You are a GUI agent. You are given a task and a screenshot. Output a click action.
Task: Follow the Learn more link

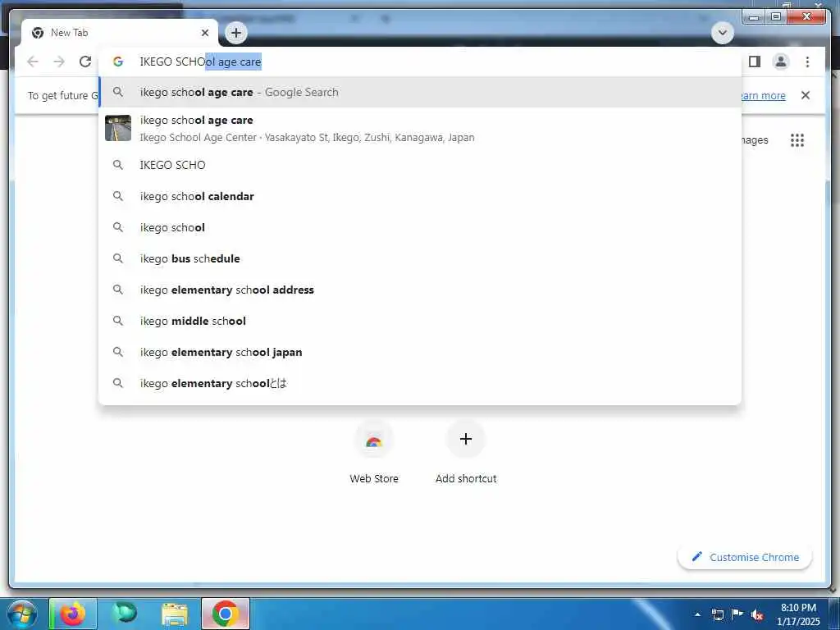763,95
